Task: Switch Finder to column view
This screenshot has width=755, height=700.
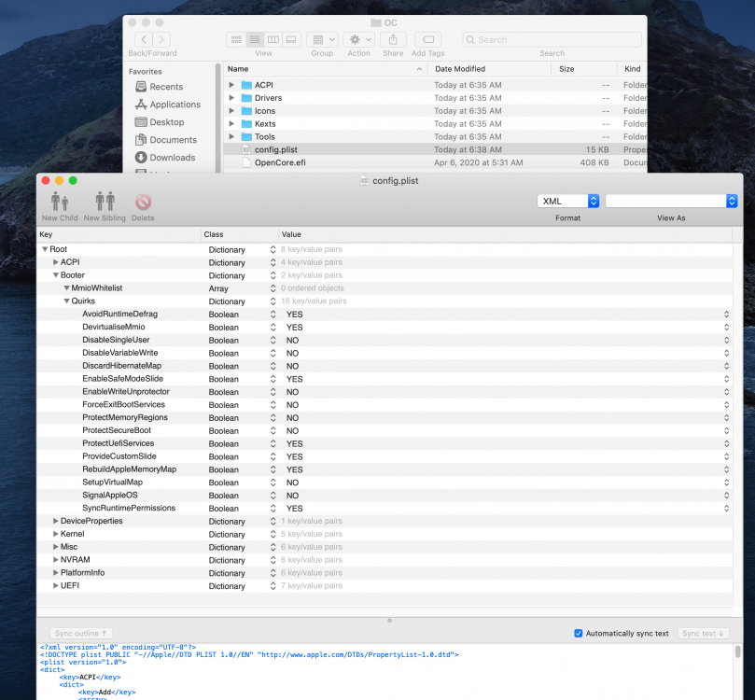Action: [x=273, y=39]
